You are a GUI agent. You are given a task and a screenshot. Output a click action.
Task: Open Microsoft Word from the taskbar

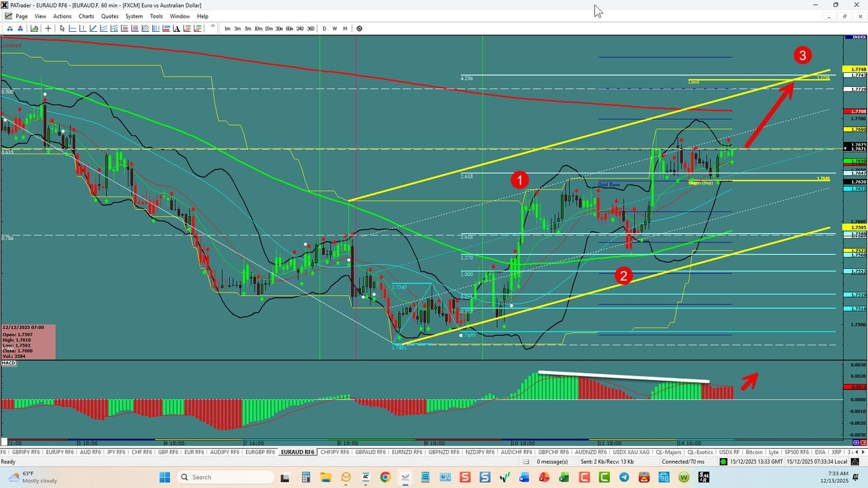[524, 477]
